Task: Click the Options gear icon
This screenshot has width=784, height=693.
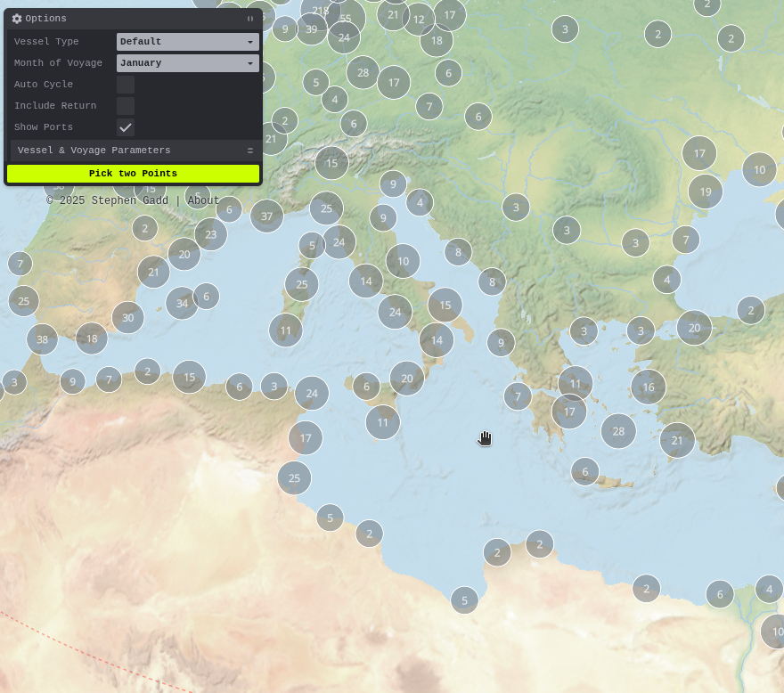Action: pos(17,19)
